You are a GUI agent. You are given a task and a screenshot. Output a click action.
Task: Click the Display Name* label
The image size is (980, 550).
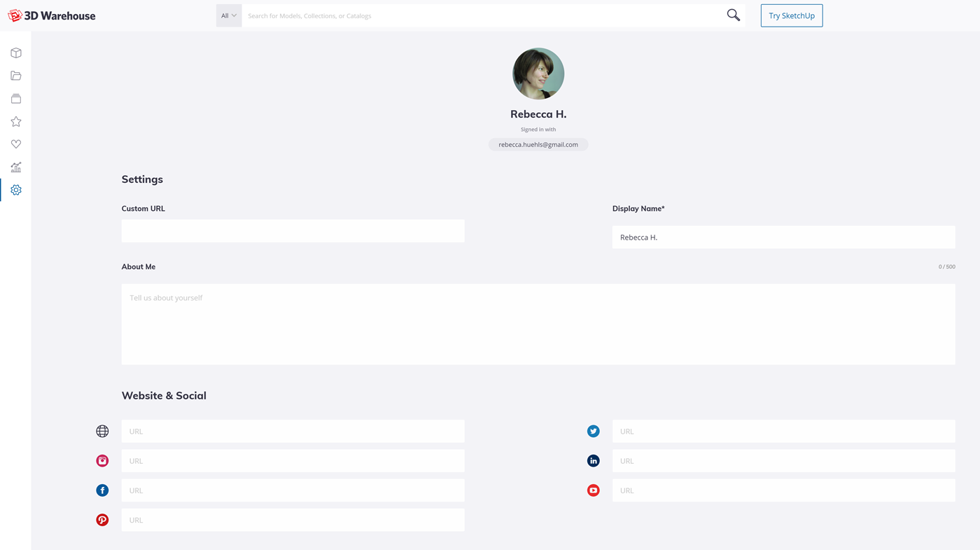(x=638, y=209)
